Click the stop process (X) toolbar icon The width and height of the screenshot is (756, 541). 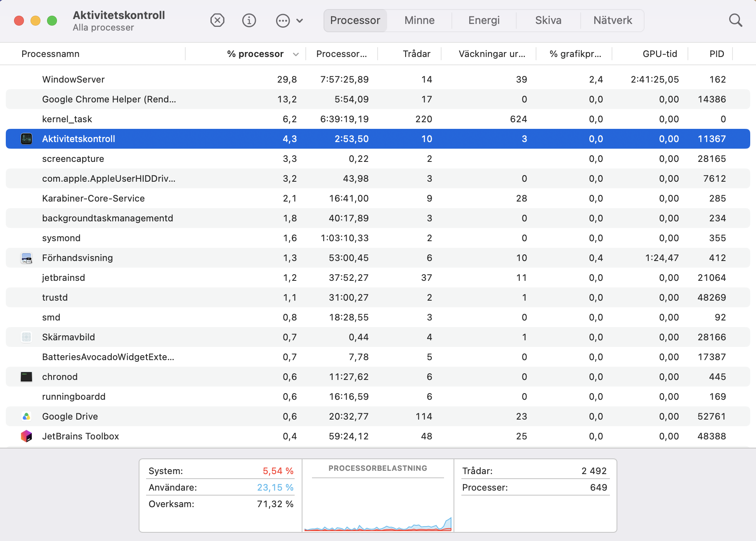217,20
